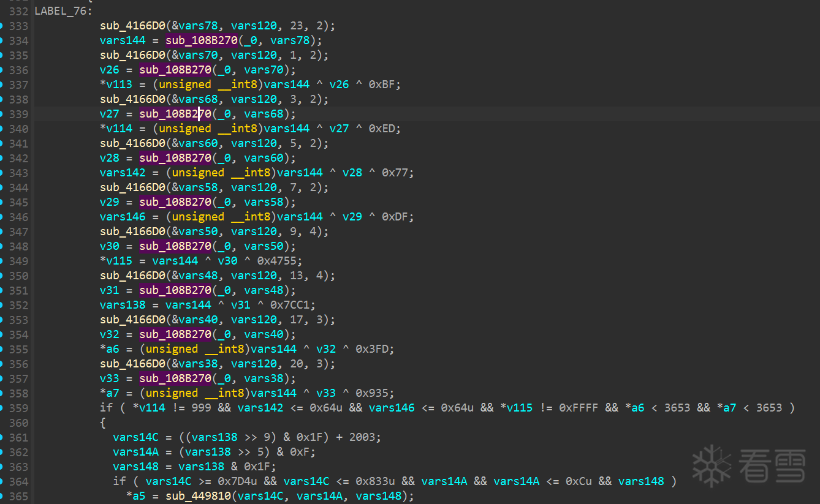
Task: Toggle the breakpoint dot on line 359
Action: click(x=2, y=408)
